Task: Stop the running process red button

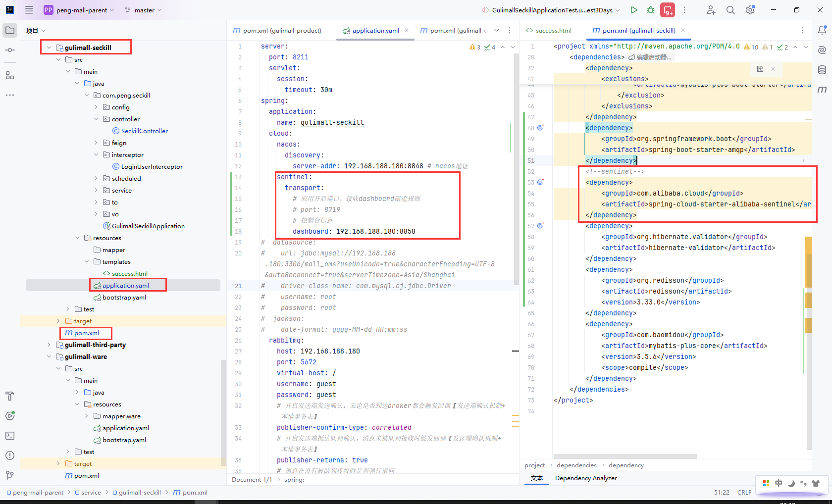Action: pos(668,10)
